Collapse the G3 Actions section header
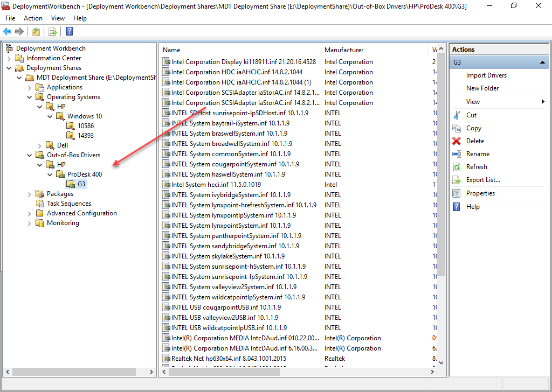The height and width of the screenshot is (392, 552). 542,62
